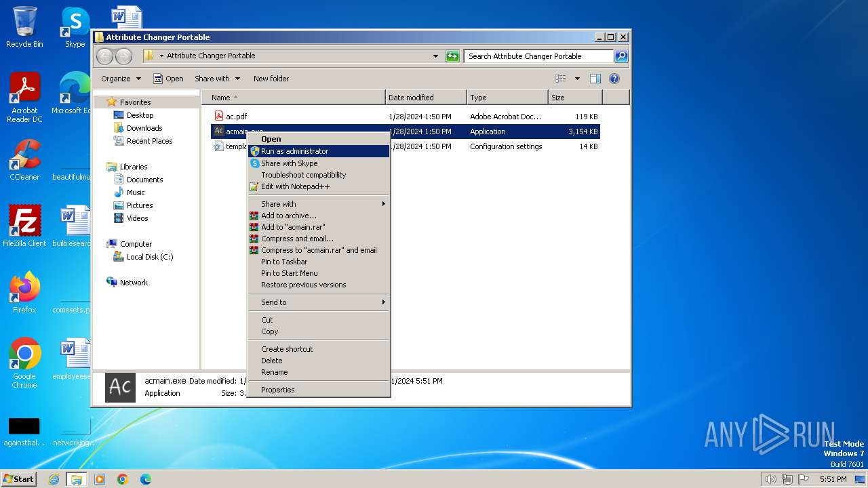Screen dimensions: 868x488
Task: Sort files by Size column header
Action: click(x=575, y=98)
